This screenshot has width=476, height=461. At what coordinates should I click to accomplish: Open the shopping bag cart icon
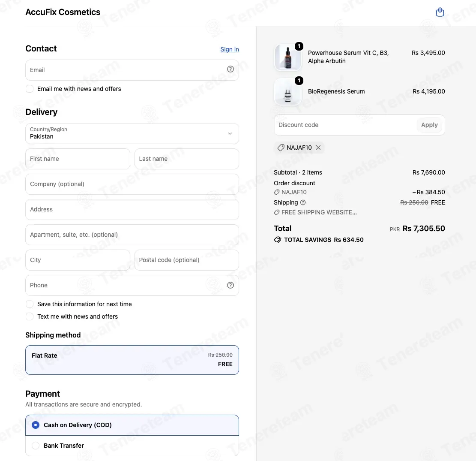coord(440,12)
